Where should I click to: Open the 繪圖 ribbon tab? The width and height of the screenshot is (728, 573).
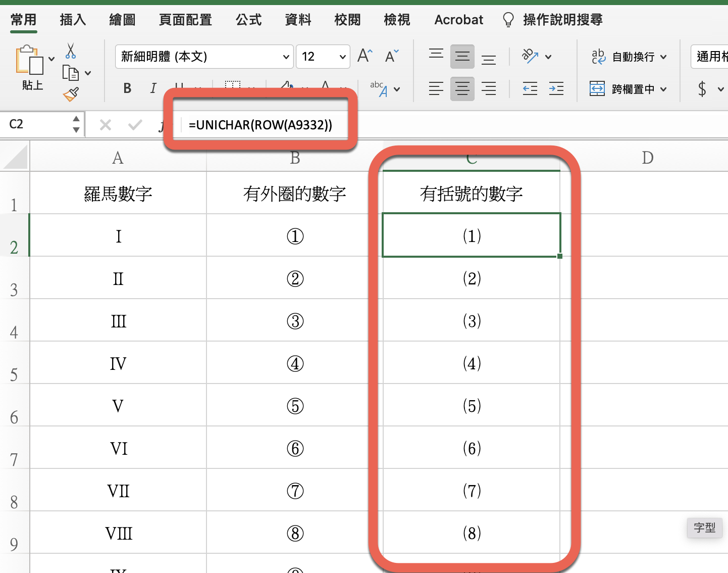pos(123,20)
